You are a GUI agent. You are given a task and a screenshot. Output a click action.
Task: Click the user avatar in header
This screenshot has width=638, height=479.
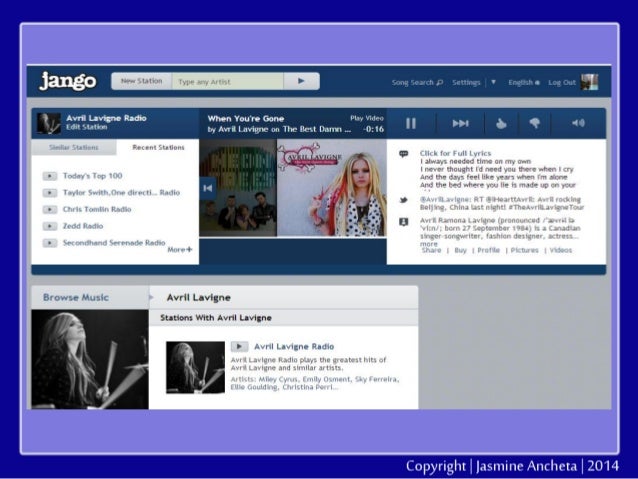(x=589, y=82)
